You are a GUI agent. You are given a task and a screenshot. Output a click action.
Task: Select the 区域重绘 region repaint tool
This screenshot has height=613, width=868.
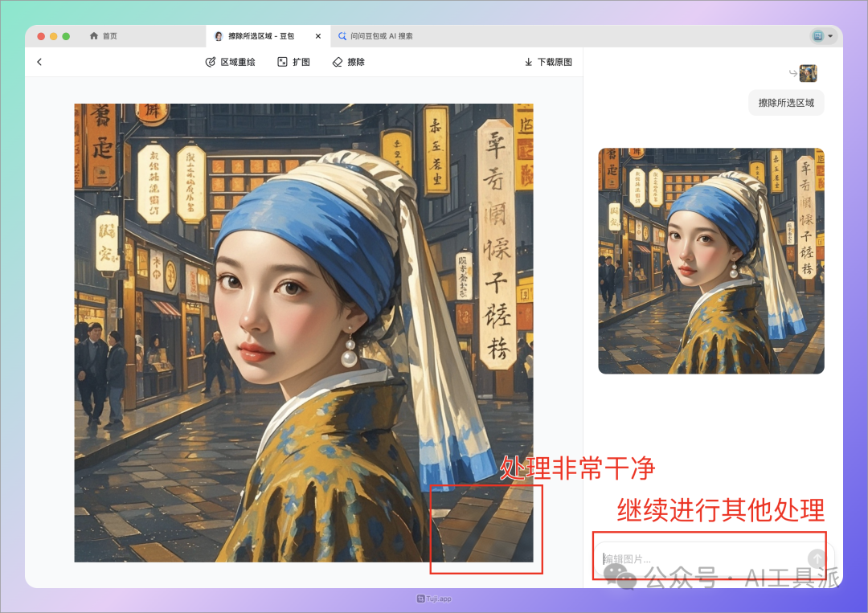pyautogui.click(x=231, y=61)
